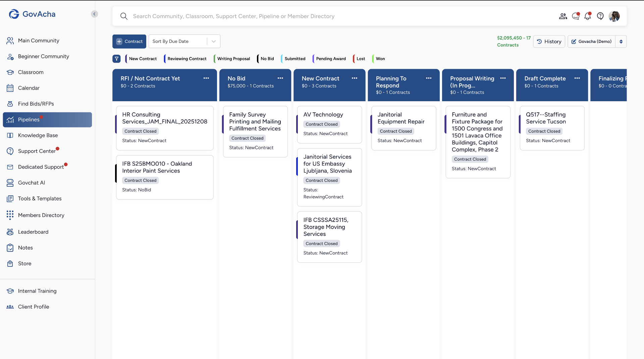Toggle the Reviewing Contract status filter

tap(185, 59)
